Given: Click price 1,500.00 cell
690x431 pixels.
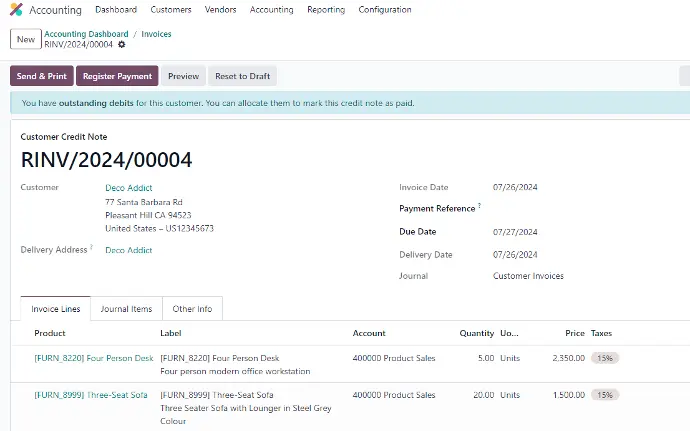Looking at the screenshot, I should [569, 395].
